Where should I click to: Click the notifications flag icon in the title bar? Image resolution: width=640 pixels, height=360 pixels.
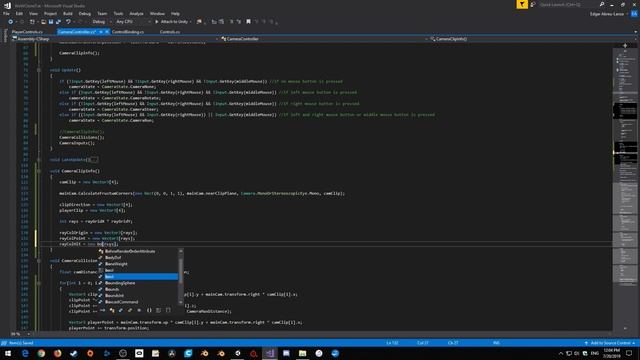(522, 4)
